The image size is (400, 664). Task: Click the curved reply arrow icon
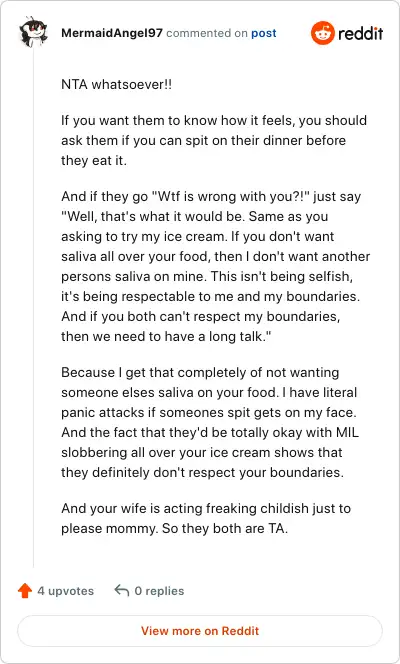click(122, 590)
